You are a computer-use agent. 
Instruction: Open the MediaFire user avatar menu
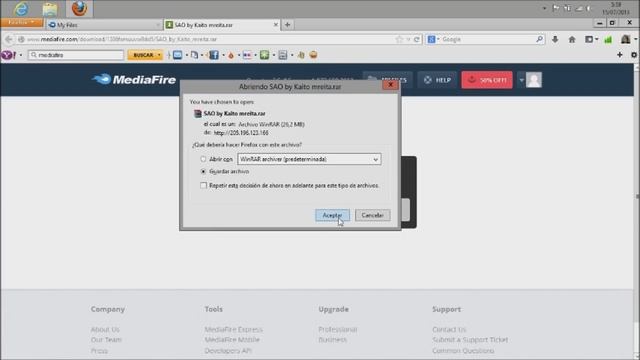click(x=530, y=80)
